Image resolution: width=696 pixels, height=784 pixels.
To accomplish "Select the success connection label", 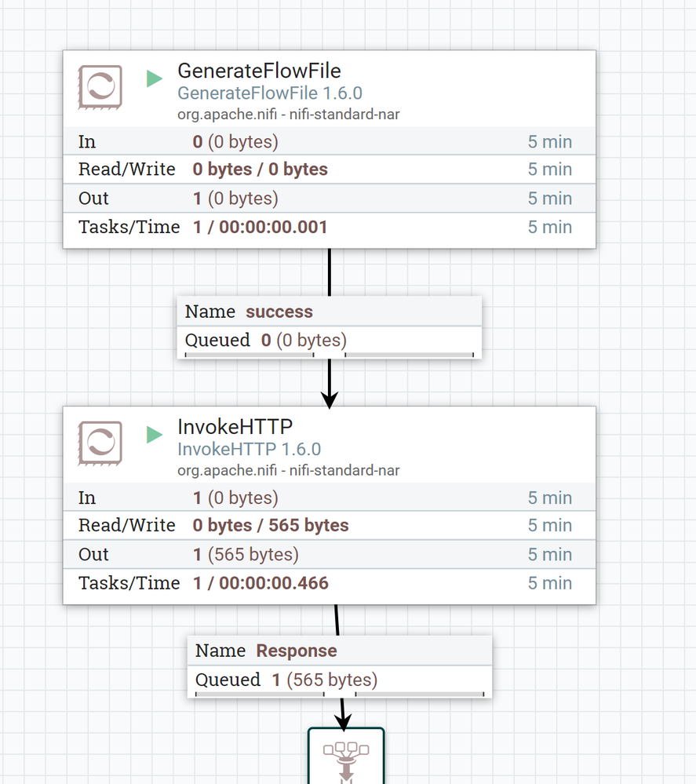I will click(279, 312).
